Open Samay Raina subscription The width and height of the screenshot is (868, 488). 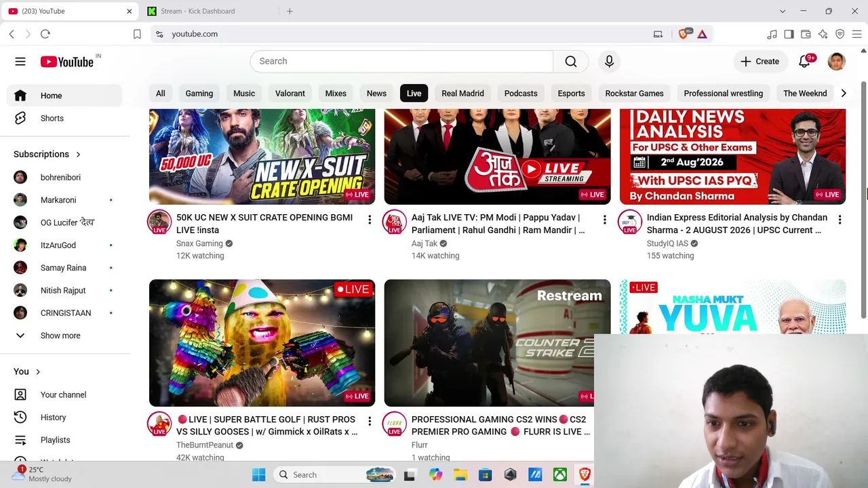(65, 268)
